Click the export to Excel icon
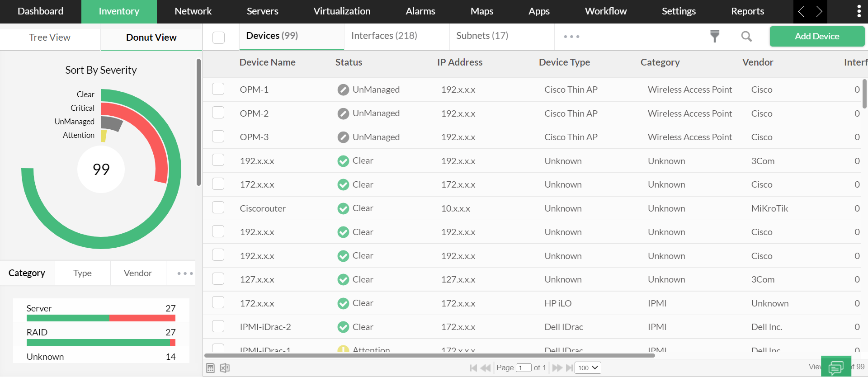The height and width of the screenshot is (377, 868). 225,368
